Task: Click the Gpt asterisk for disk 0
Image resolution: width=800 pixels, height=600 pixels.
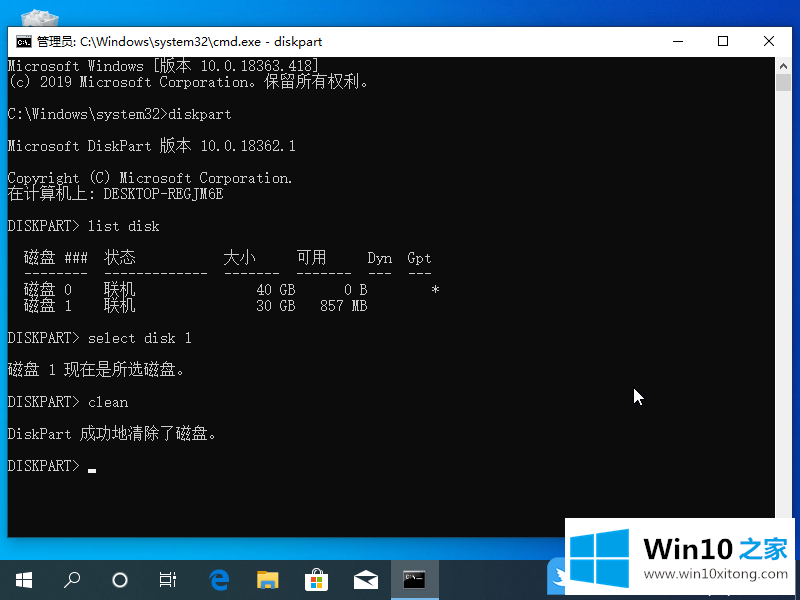Action: point(435,290)
